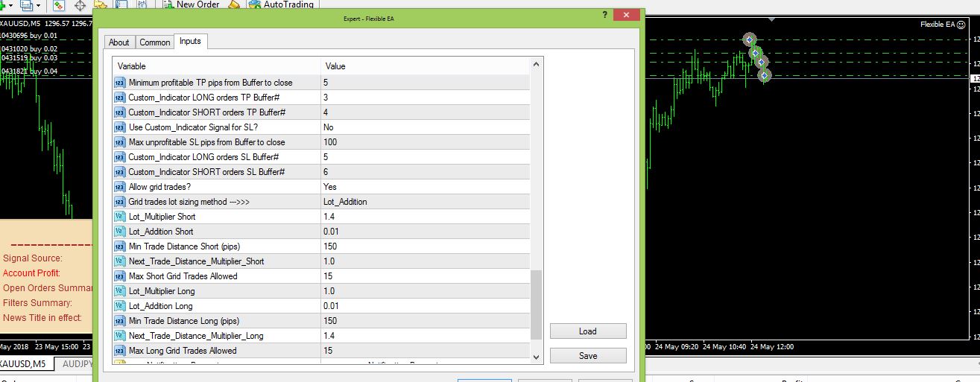Select the crosshair tool in the toolbar
The image size is (980, 382).
click(x=80, y=5)
